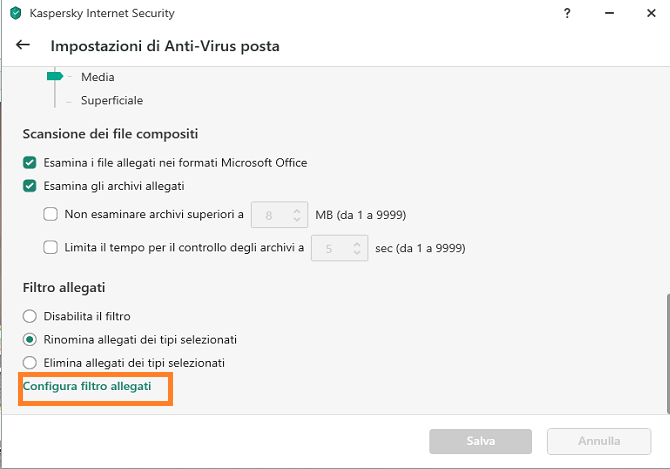Open Configura filtro allegati link
Viewport: 670px width, 469px height.
click(87, 386)
